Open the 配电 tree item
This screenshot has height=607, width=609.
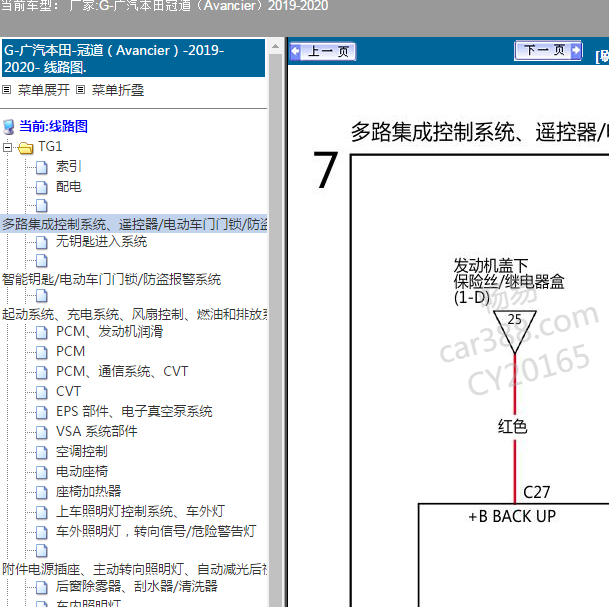click(x=69, y=187)
